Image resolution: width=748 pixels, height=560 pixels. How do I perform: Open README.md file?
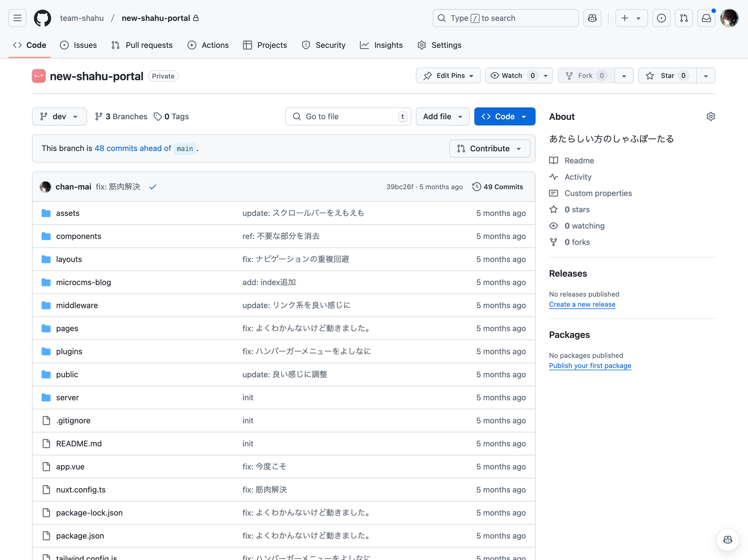(79, 443)
